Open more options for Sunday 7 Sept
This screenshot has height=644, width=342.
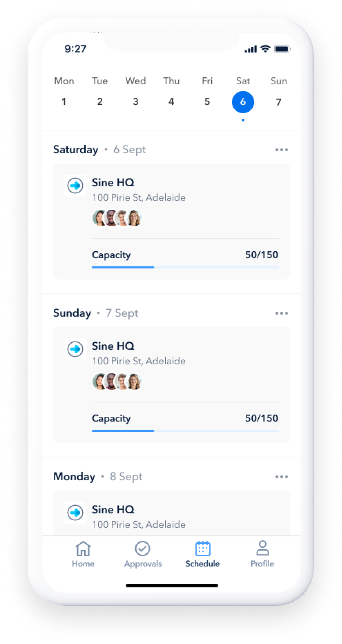click(x=281, y=313)
